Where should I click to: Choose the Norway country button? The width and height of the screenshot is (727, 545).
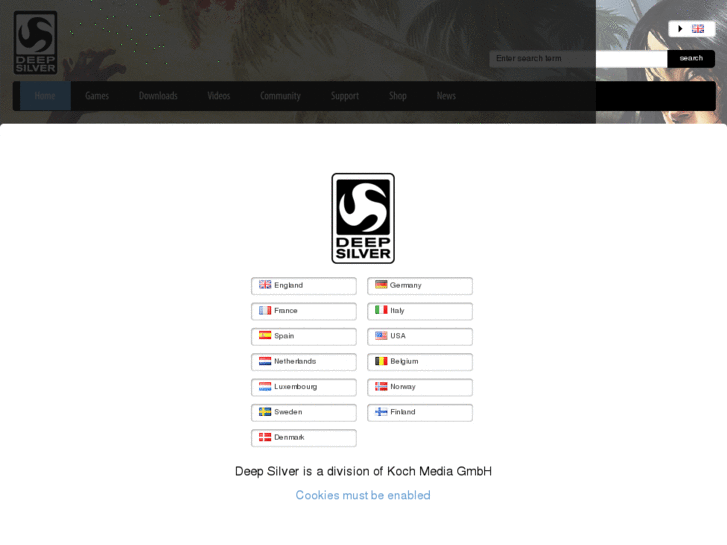(x=420, y=387)
